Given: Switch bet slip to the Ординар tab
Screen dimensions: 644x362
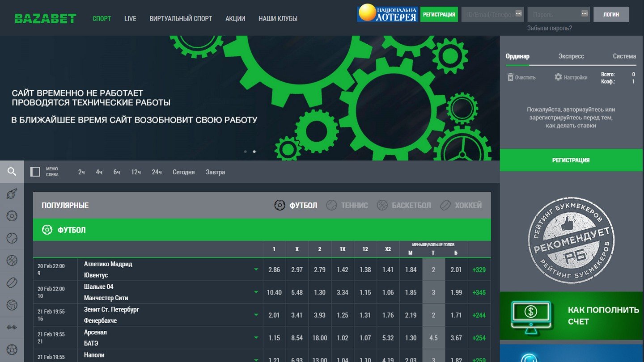Looking at the screenshot, I should [517, 56].
